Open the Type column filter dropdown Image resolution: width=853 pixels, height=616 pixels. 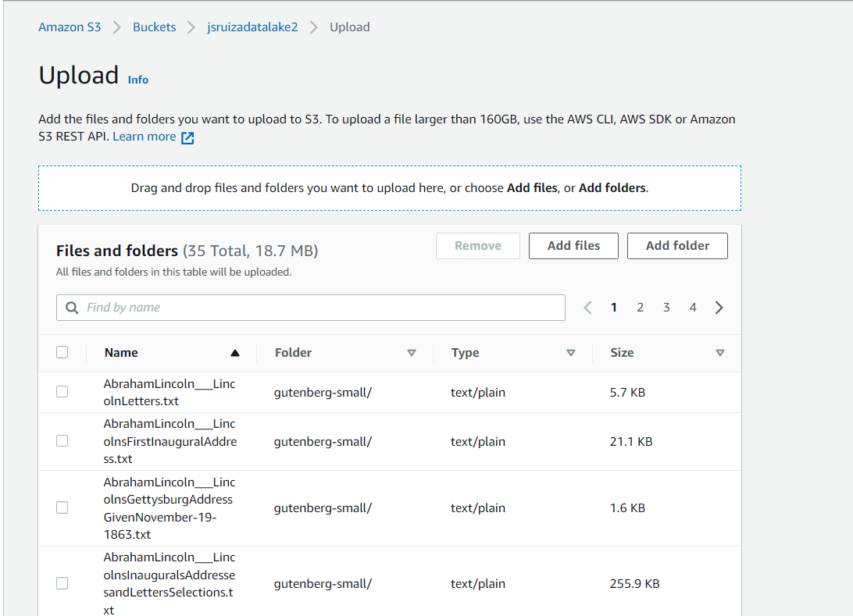pyautogui.click(x=571, y=353)
